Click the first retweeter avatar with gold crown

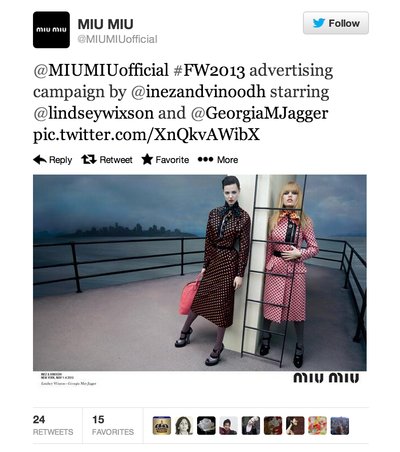point(162,426)
